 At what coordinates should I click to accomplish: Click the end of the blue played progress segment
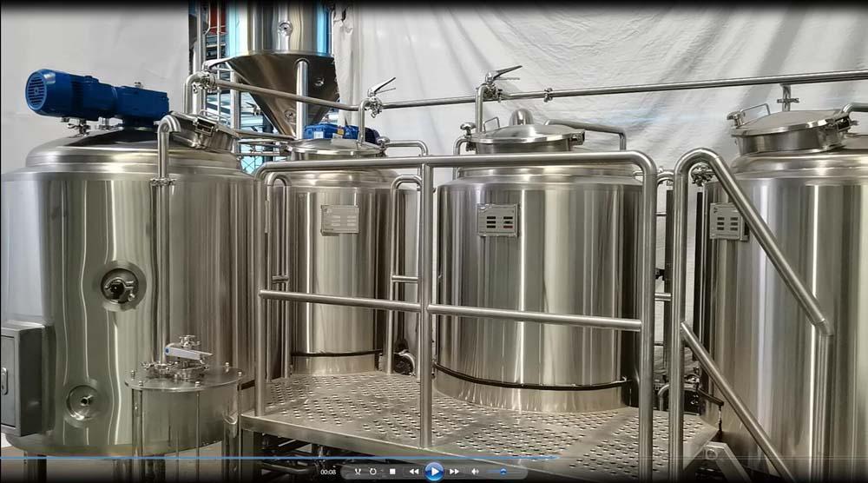[556, 458]
